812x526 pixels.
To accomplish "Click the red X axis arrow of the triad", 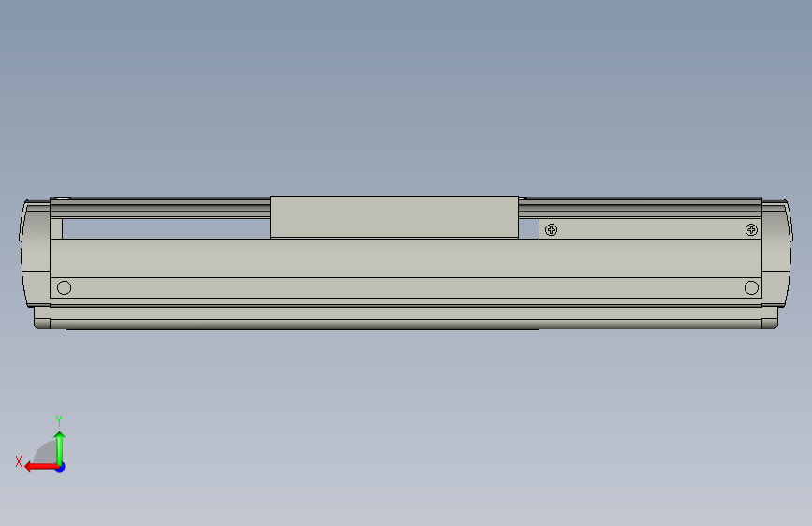I will [x=40, y=467].
